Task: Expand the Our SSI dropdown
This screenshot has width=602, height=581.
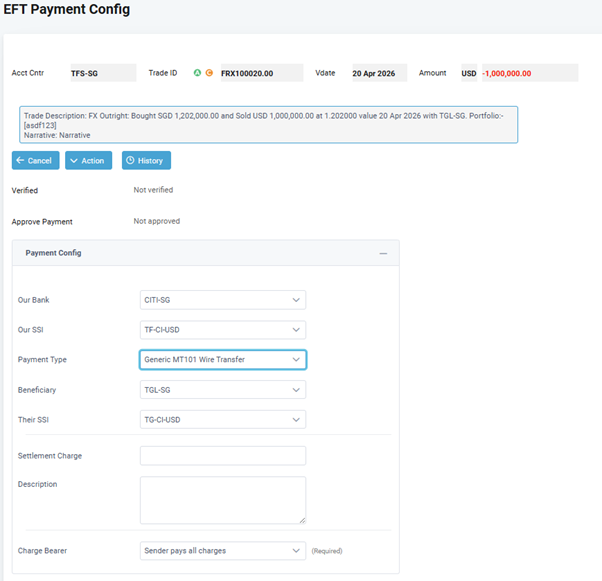Action: pyautogui.click(x=223, y=330)
